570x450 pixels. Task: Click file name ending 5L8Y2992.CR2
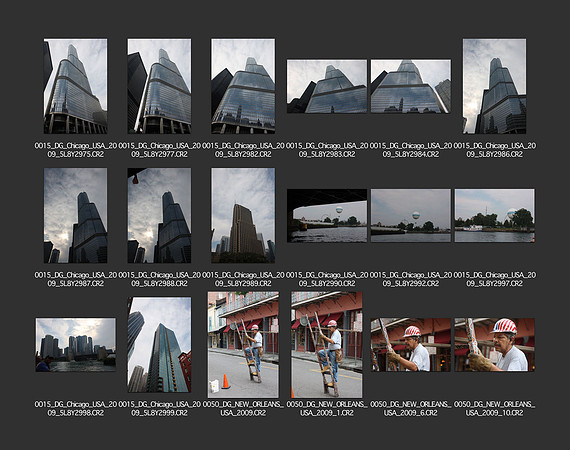pyautogui.click(x=411, y=279)
